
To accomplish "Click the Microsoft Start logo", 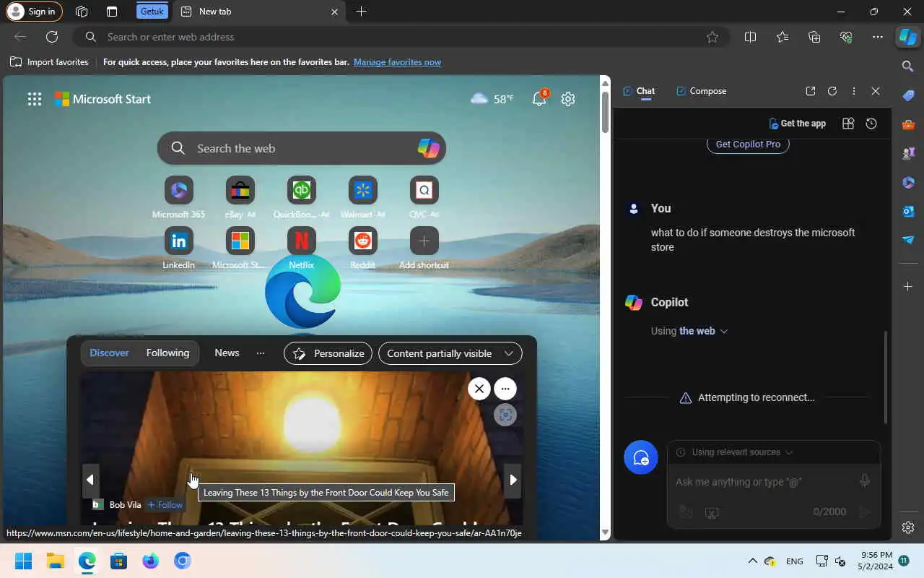I will point(103,99).
